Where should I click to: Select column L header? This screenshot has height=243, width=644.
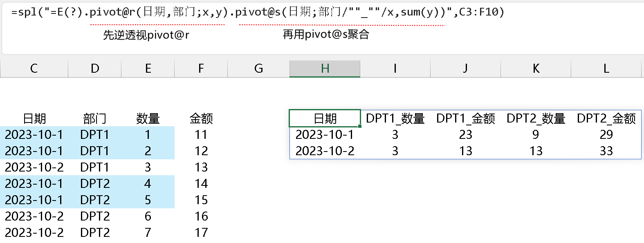[606, 69]
